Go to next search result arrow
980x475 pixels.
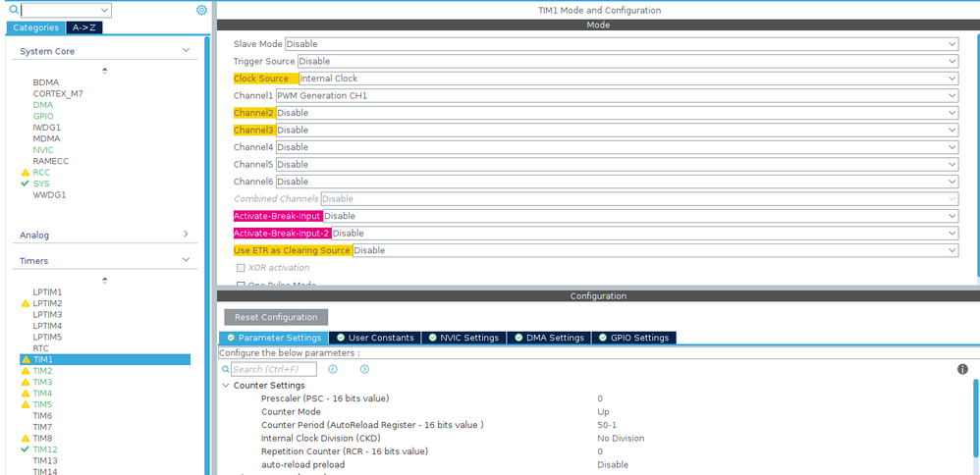pos(364,369)
